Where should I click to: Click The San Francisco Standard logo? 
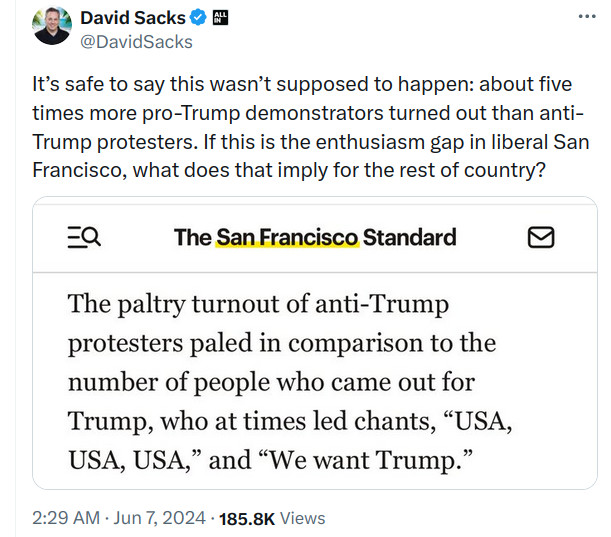pyautogui.click(x=314, y=237)
